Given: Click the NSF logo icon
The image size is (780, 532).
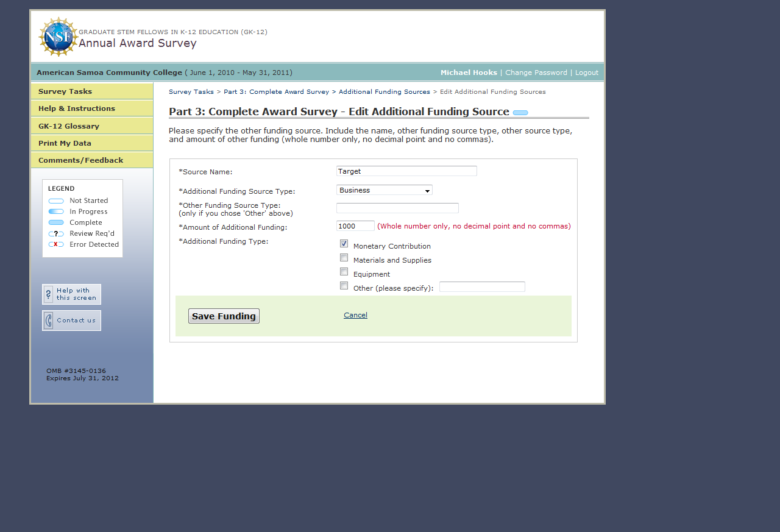Looking at the screenshot, I should click(58, 37).
